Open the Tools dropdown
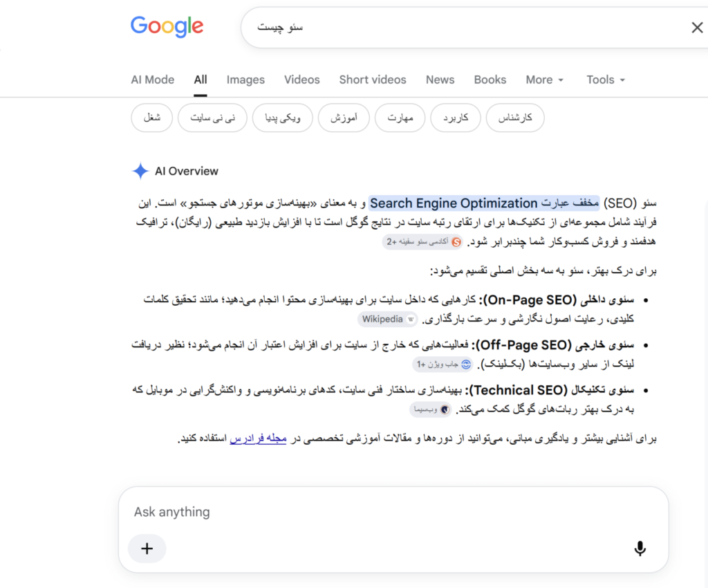This screenshot has height=588, width=708. [606, 80]
